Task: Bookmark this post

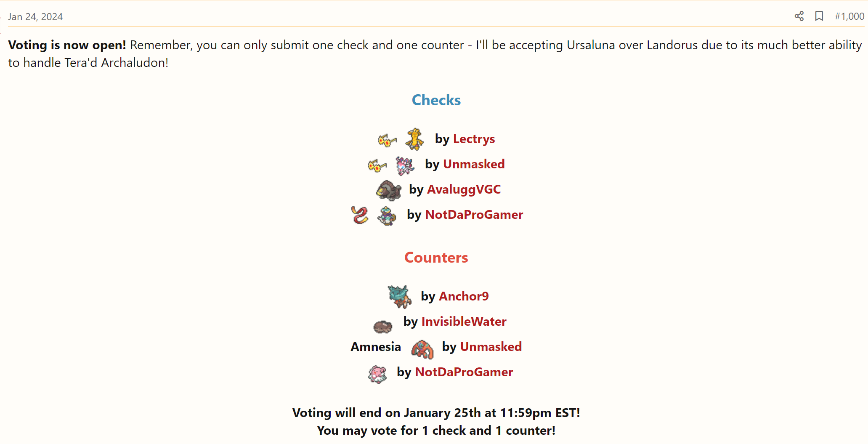Action: tap(819, 16)
